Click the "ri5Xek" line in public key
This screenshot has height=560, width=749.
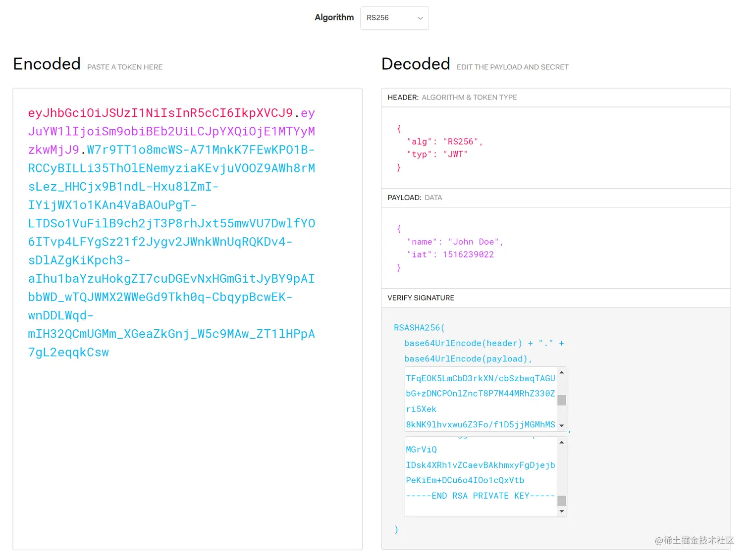point(421,409)
